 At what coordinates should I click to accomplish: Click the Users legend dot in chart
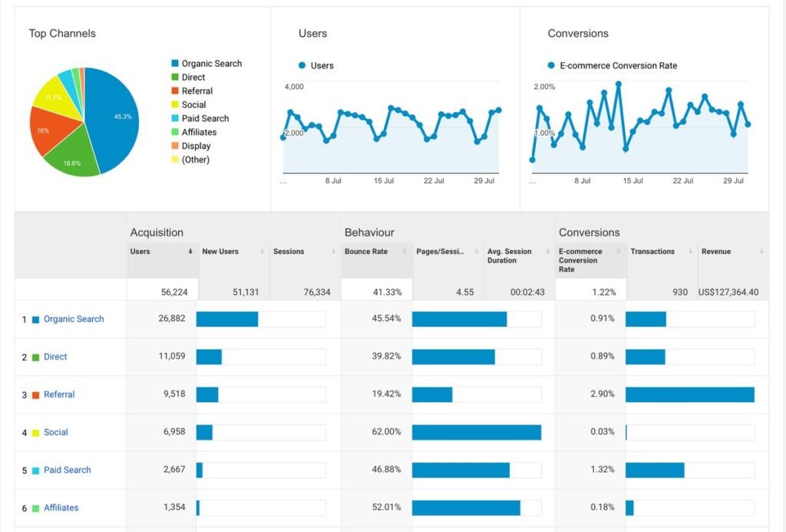point(302,66)
